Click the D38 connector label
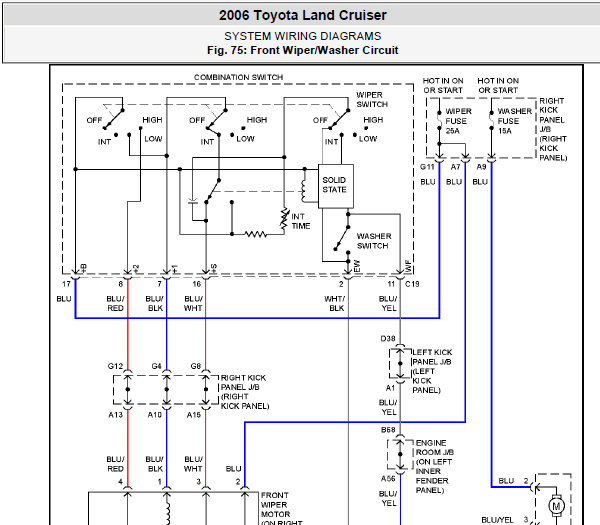The image size is (600, 525). pos(388,339)
